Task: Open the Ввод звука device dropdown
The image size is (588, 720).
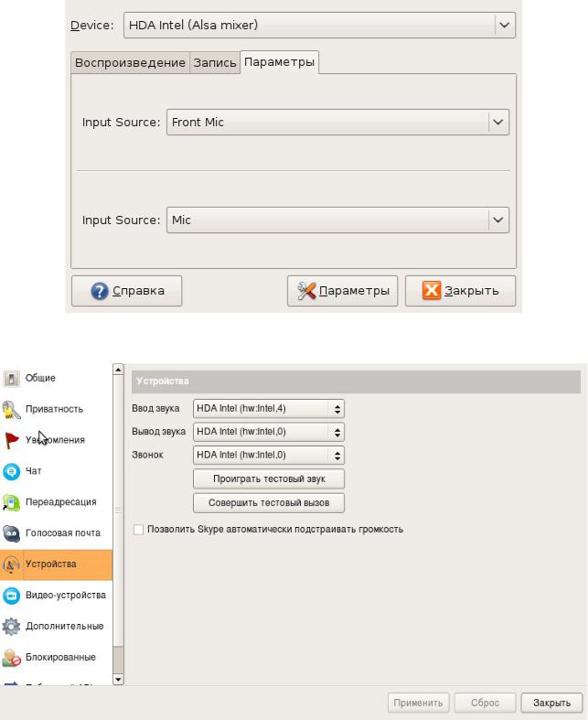Action: pyautogui.click(x=269, y=409)
